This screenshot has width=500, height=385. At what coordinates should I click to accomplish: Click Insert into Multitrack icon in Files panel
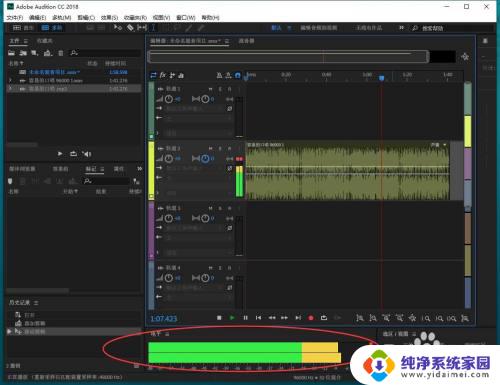(48, 53)
